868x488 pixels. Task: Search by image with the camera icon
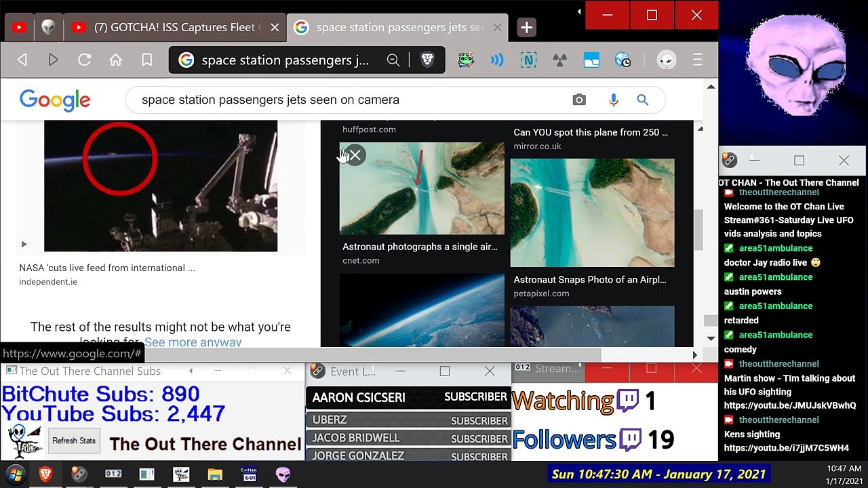pos(579,100)
